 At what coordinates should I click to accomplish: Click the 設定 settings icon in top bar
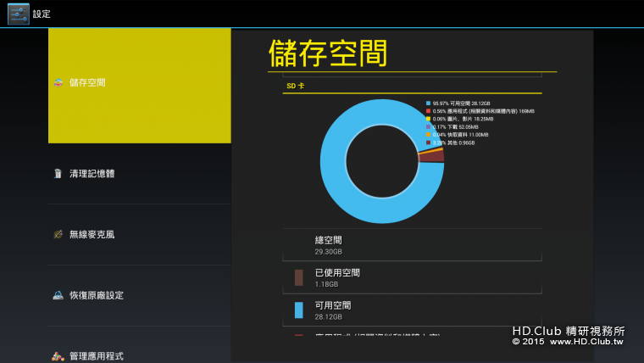19,14
